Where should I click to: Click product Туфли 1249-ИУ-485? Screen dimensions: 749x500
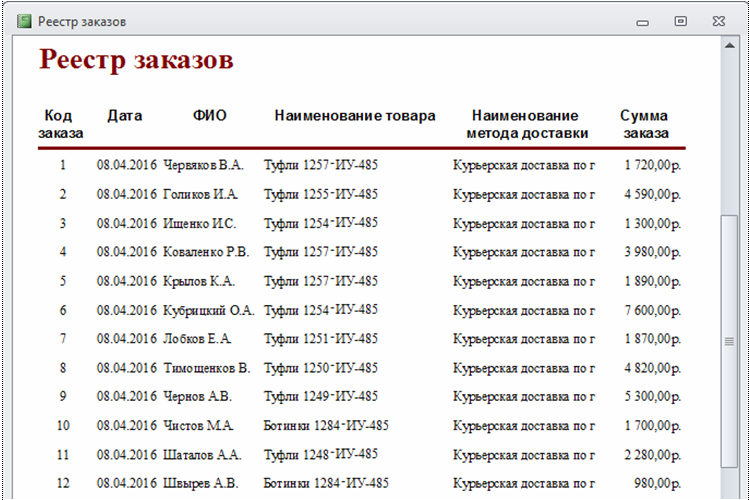[321, 396]
